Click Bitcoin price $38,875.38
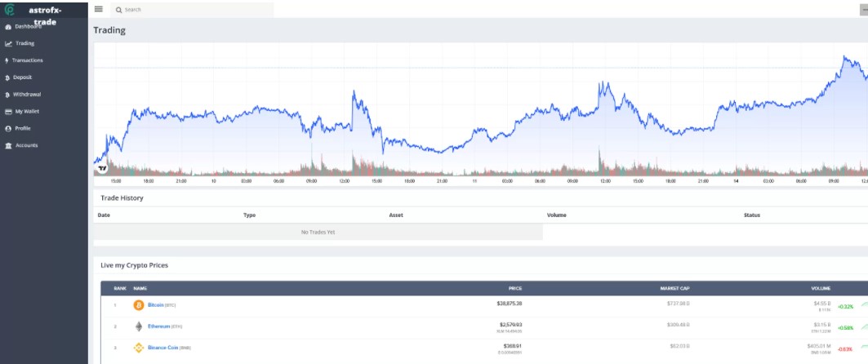This screenshot has height=364, width=868. tap(510, 303)
